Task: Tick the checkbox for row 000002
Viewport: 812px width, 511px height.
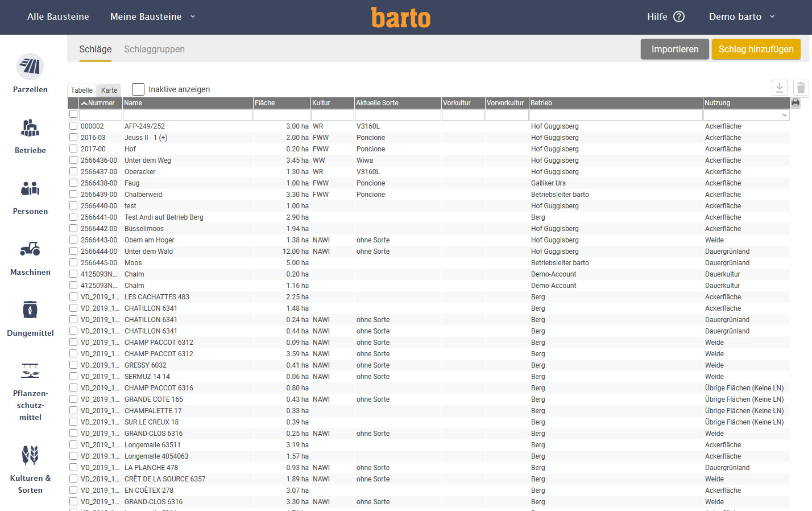Action: pos(73,126)
